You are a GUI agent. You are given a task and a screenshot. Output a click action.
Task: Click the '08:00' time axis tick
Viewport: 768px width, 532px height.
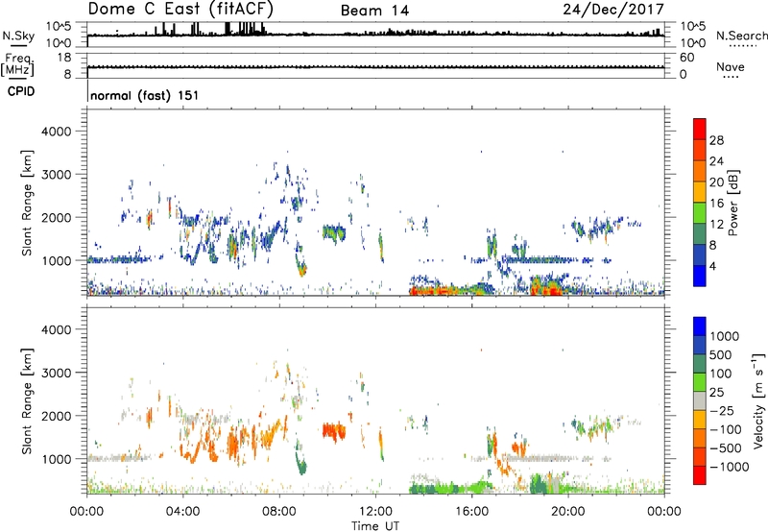click(279, 512)
